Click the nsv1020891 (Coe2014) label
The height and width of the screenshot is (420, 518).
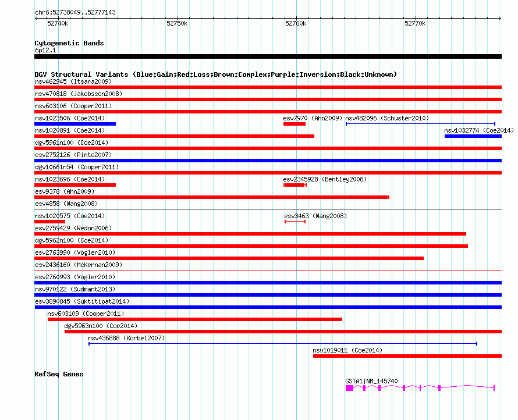(70, 130)
